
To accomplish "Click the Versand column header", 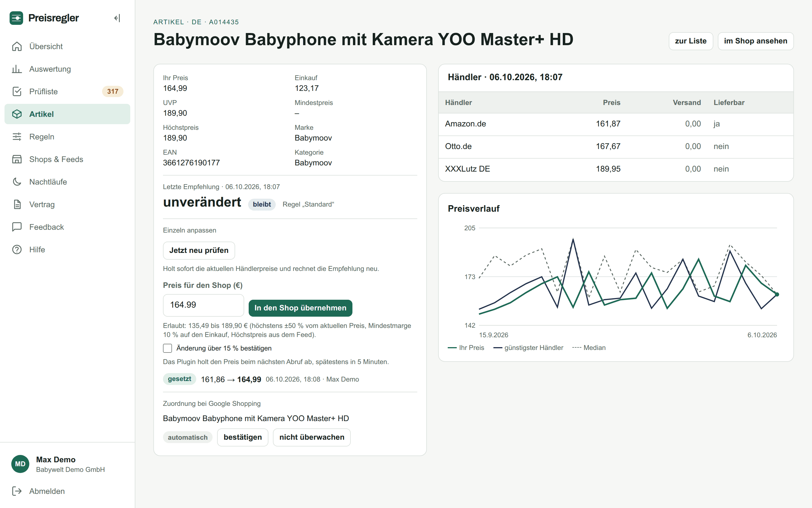I will pyautogui.click(x=687, y=102).
